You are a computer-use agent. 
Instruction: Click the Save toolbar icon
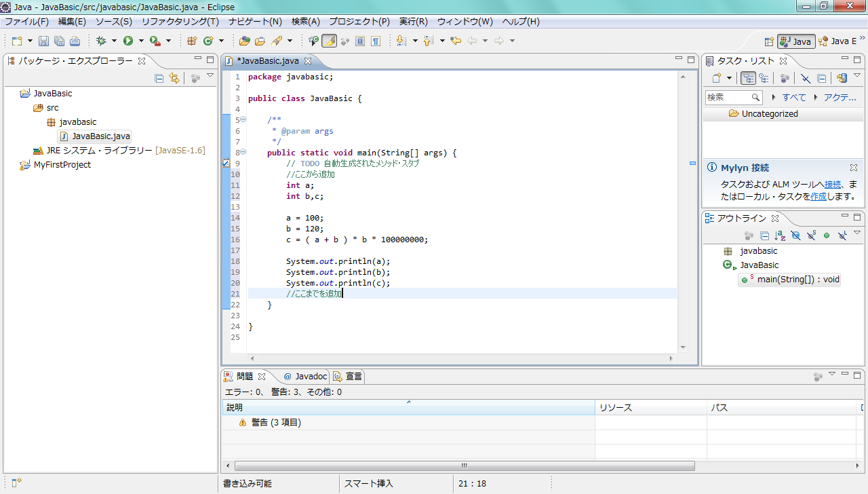[x=43, y=41]
